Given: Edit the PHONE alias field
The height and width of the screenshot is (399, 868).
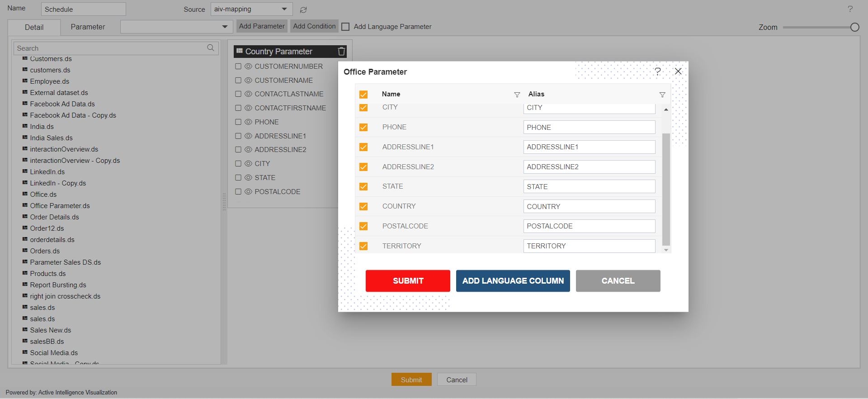Looking at the screenshot, I should 589,127.
